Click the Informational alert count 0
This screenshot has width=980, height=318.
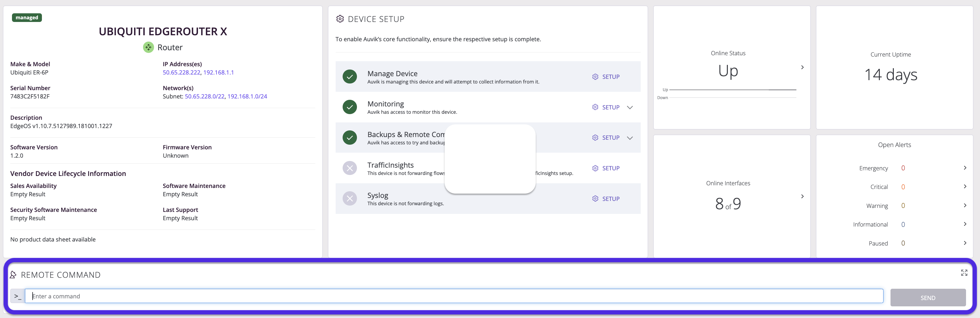point(903,225)
